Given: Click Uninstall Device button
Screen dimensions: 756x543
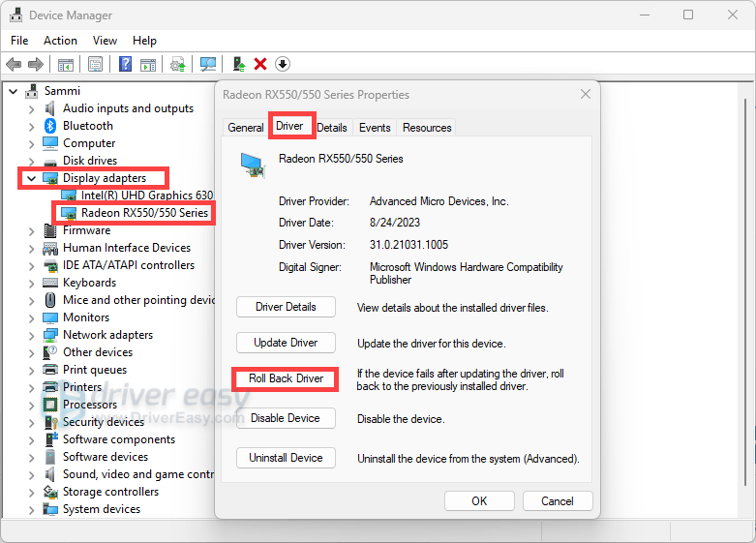Looking at the screenshot, I should click(286, 458).
